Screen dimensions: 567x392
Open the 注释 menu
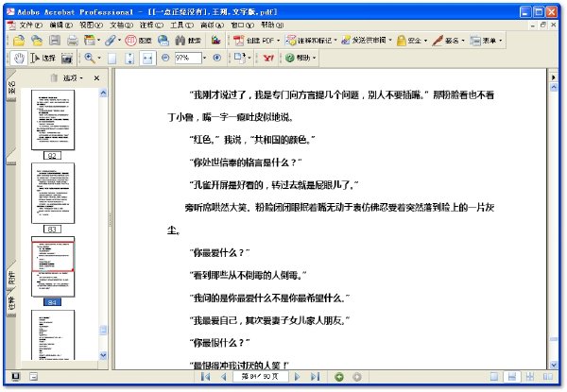tap(151, 25)
